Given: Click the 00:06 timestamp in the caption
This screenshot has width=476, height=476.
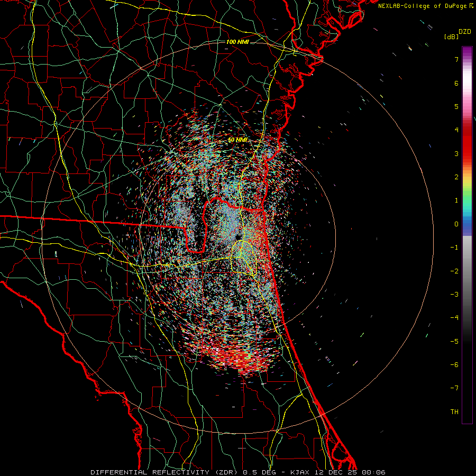Looking at the screenshot, I should pyautogui.click(x=373, y=472).
